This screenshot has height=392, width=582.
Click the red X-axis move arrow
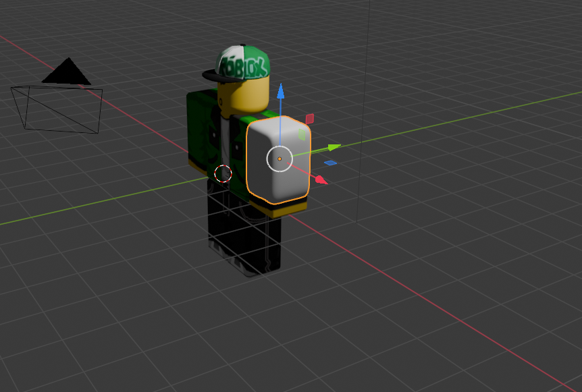pos(321,180)
